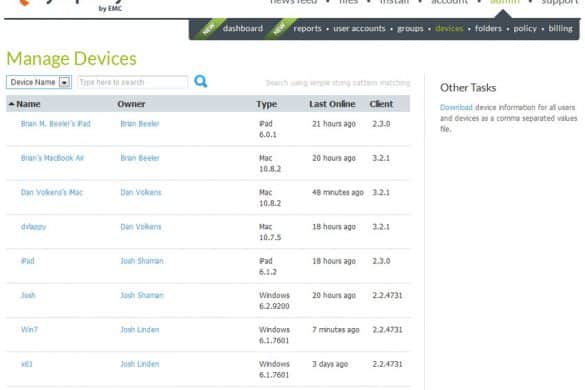Open the Win7 device link
Screen dimensions: 585x390
point(29,330)
